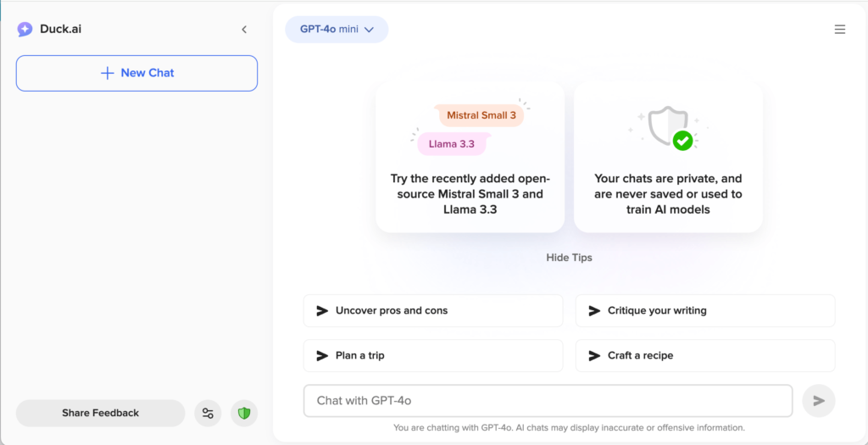Start a New Chat

136,73
